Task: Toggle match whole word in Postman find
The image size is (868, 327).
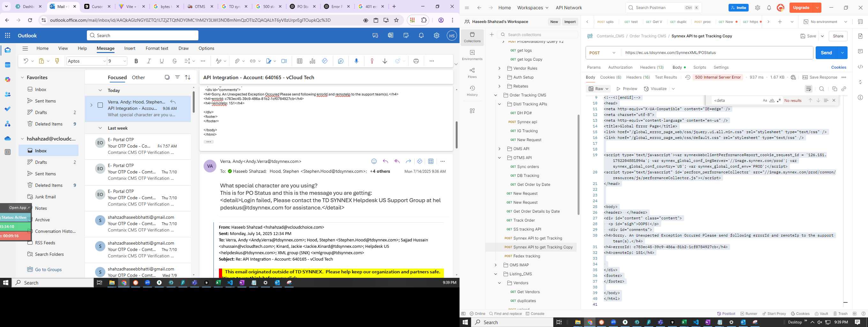Action: [772, 101]
